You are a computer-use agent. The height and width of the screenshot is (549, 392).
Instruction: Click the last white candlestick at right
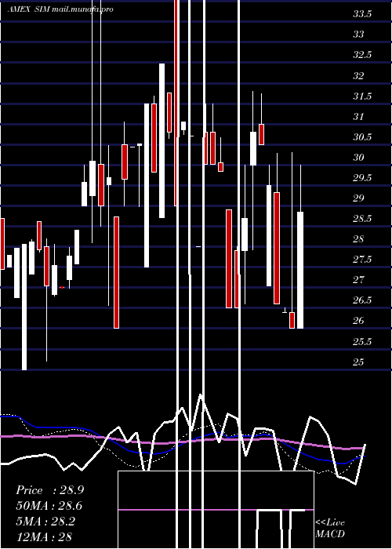point(300,270)
